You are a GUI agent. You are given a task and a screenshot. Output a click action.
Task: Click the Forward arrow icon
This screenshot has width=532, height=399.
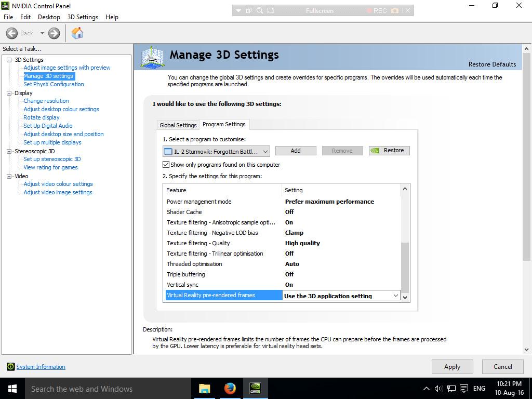[x=54, y=33]
